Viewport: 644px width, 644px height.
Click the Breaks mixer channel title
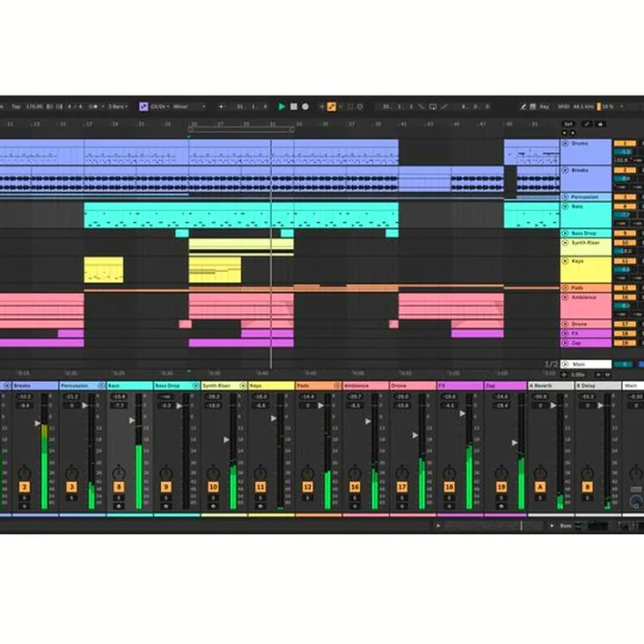point(35,386)
